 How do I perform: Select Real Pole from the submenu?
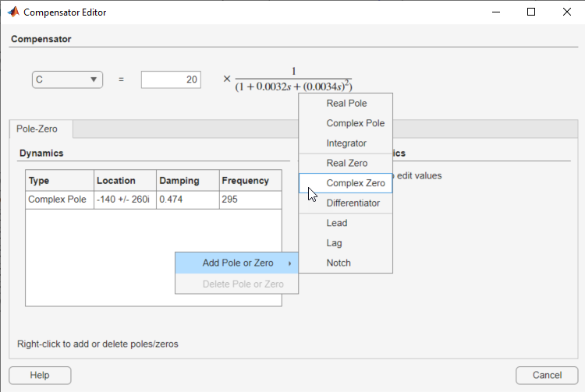[x=346, y=104]
